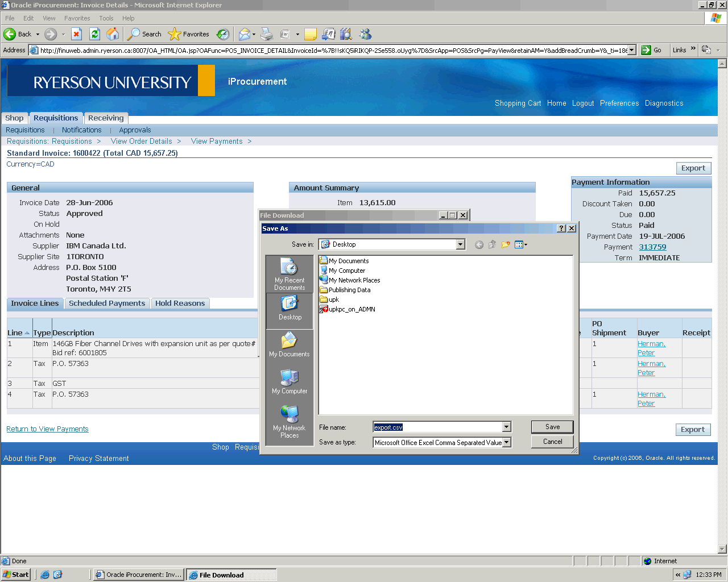
Task: Select the Publishing Data folder
Action: tap(349, 290)
